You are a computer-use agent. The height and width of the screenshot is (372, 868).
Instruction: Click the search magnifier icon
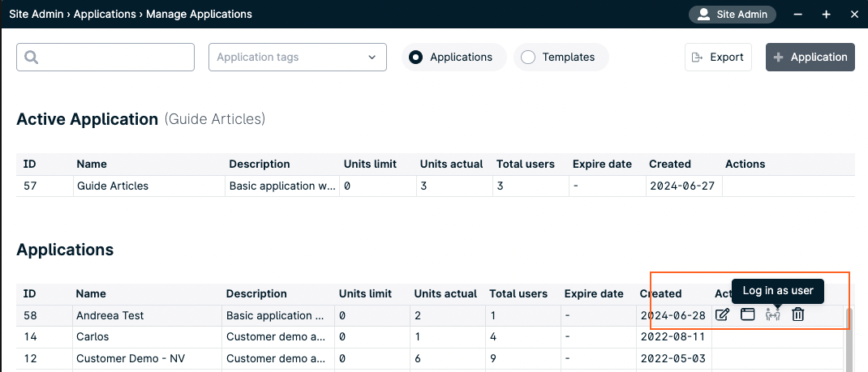[x=31, y=57]
